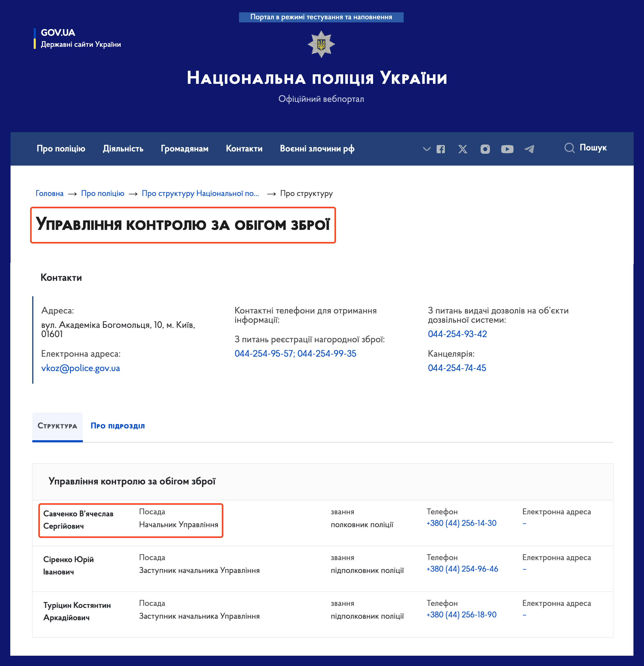The height and width of the screenshot is (666, 644).
Task: Click name 'Сіренко Юрій Іванович'
Action: point(68,566)
